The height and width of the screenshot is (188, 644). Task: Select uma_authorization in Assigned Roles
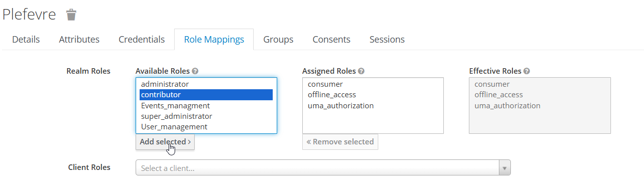(x=373, y=106)
